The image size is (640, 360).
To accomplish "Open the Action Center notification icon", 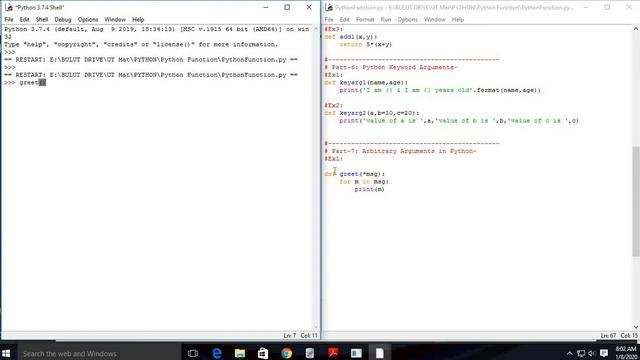I will click(x=604, y=353).
